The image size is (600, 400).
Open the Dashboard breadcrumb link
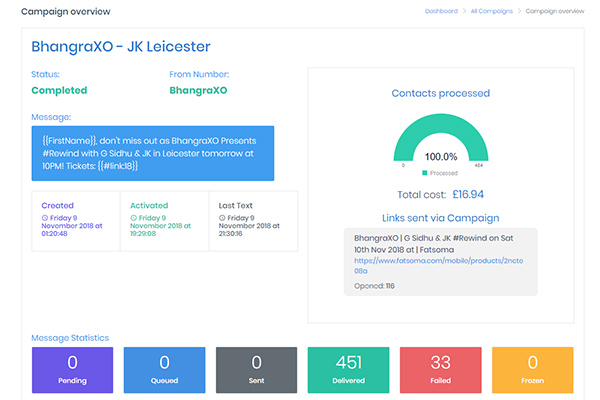pos(440,11)
